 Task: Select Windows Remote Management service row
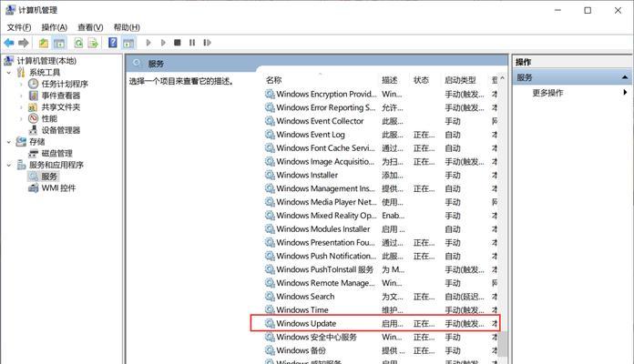click(382, 283)
